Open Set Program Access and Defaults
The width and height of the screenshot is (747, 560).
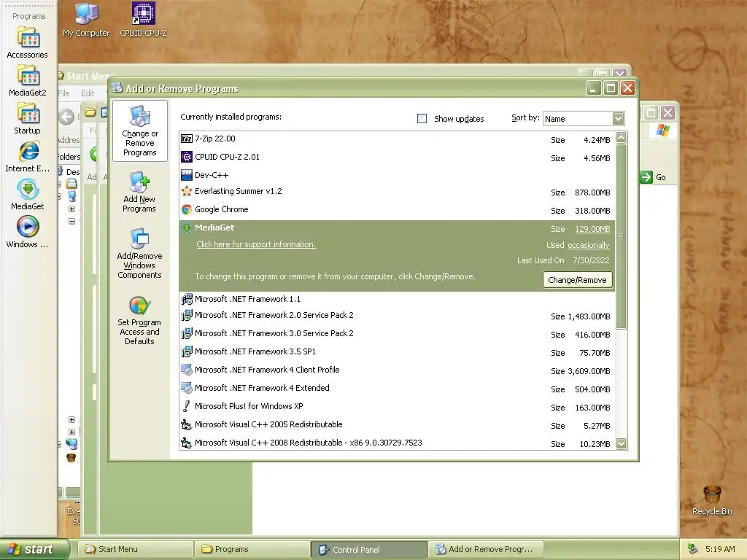(x=139, y=320)
